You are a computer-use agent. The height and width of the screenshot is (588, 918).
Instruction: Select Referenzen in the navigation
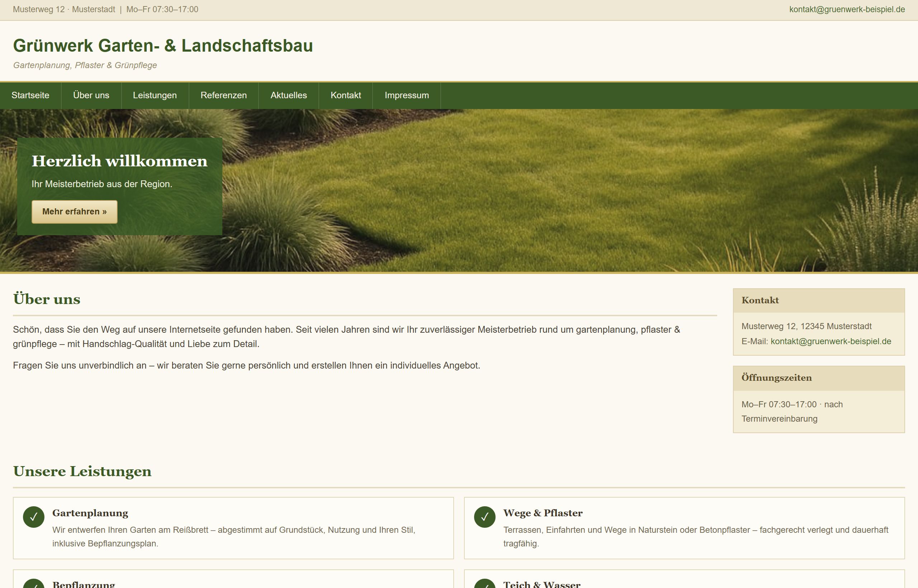[x=223, y=95]
